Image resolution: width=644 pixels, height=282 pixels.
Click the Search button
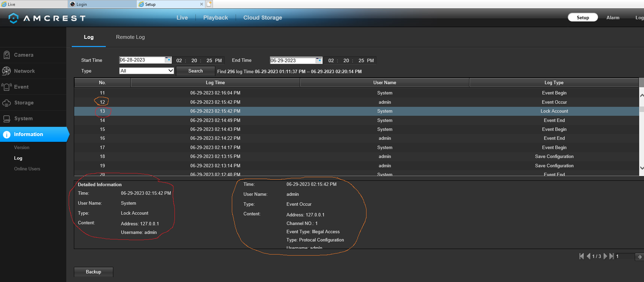click(195, 71)
